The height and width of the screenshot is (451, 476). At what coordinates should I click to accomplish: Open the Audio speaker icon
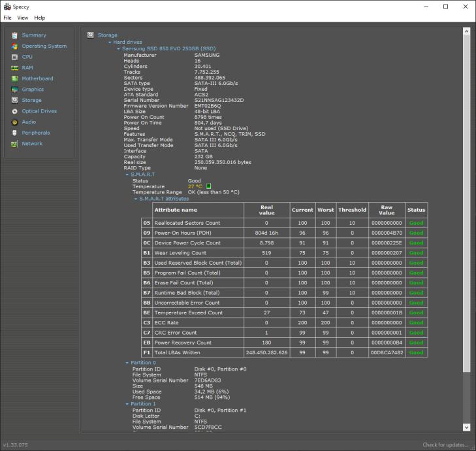(14, 122)
